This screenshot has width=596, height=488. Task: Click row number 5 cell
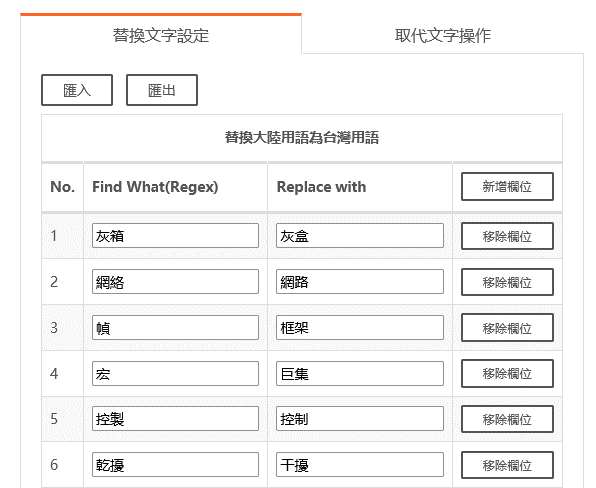62,419
